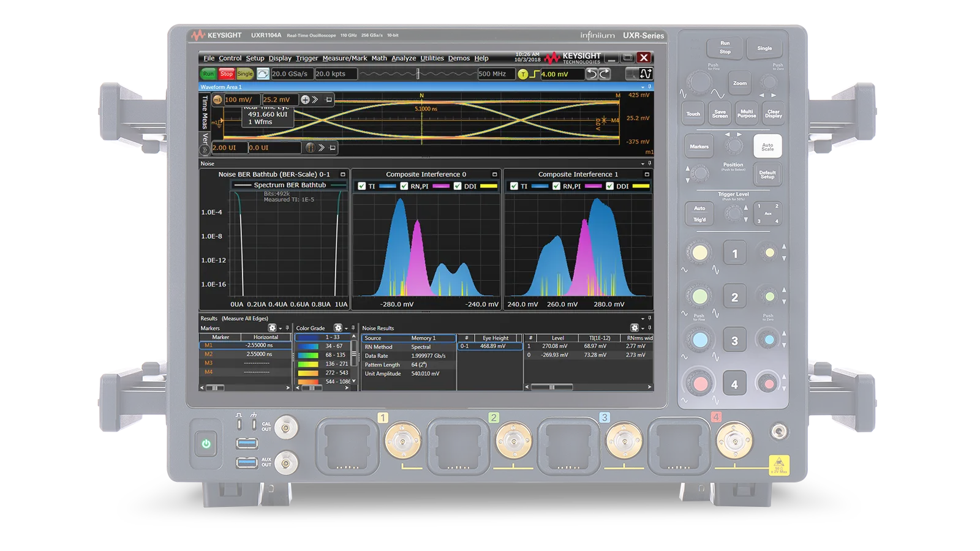Viewport: 980px width, 551px height.
Task: Uncheck RN,PI in Composite Interference 0
Action: 404,186
